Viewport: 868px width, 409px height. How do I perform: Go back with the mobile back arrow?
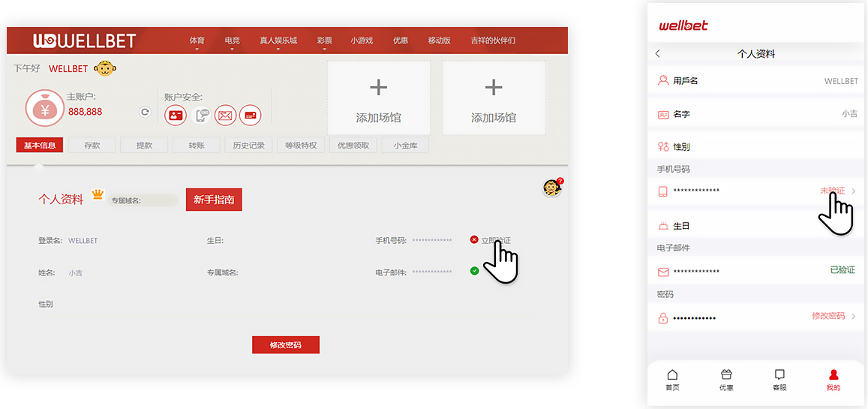point(658,54)
